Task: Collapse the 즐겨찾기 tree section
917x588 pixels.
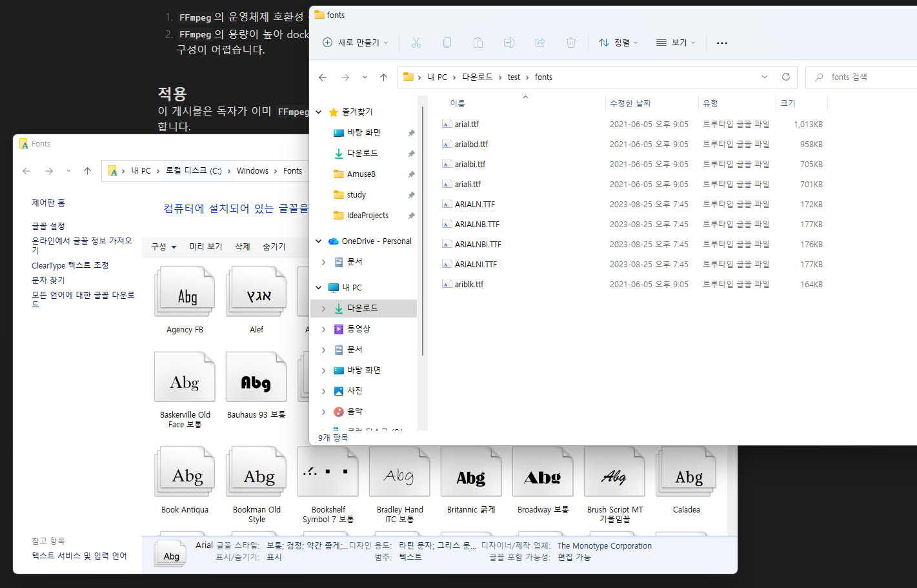Action: pyautogui.click(x=319, y=112)
